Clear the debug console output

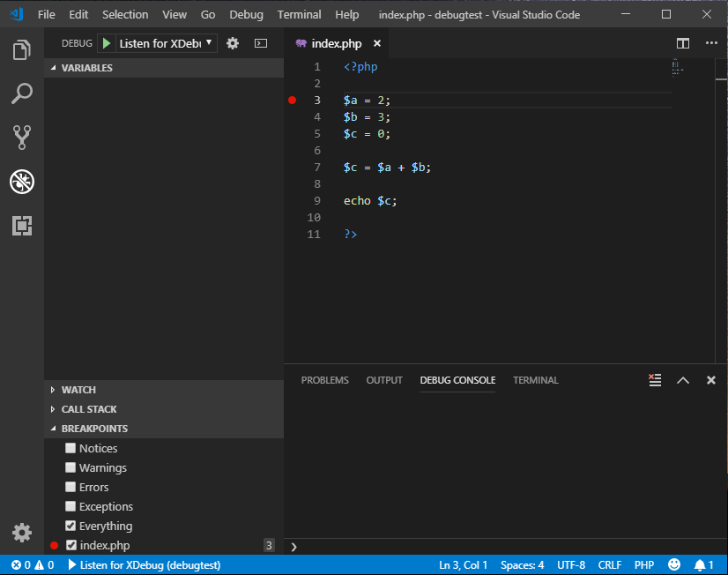654,380
